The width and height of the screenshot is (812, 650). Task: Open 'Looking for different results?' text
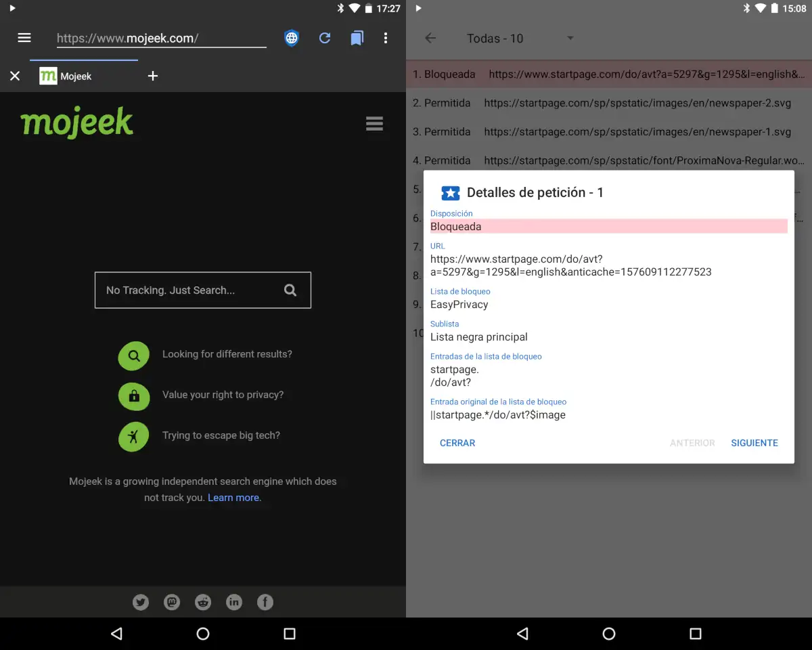point(227,354)
